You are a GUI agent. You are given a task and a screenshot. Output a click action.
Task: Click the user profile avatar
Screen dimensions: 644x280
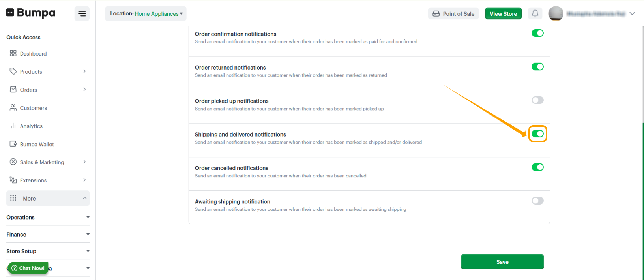(x=556, y=13)
